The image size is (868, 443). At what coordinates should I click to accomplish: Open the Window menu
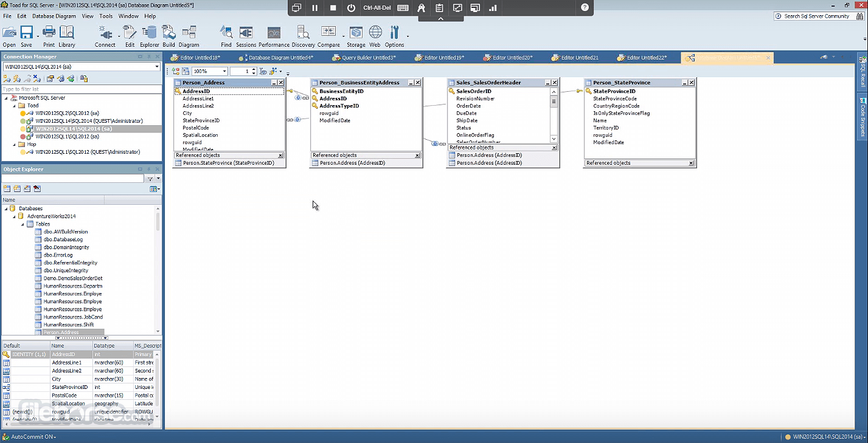[128, 16]
